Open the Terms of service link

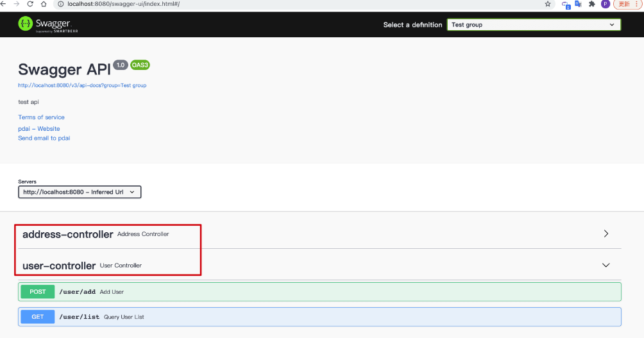coord(41,117)
